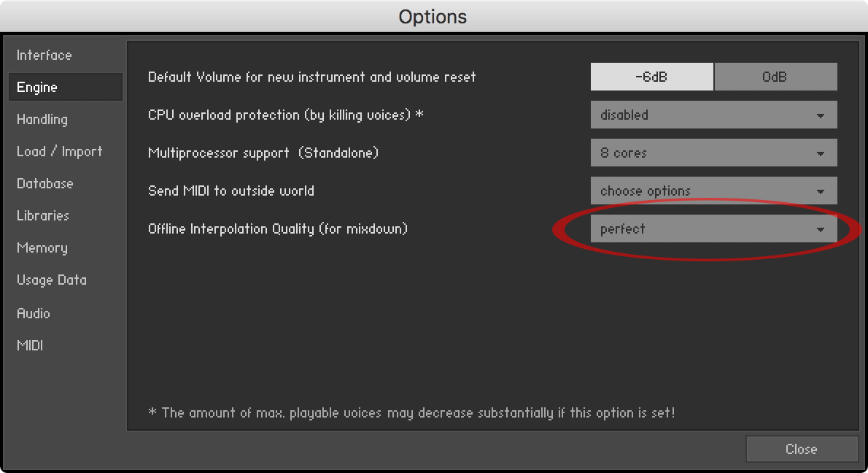
Task: Close the Options dialog with Close button
Action: (x=802, y=449)
